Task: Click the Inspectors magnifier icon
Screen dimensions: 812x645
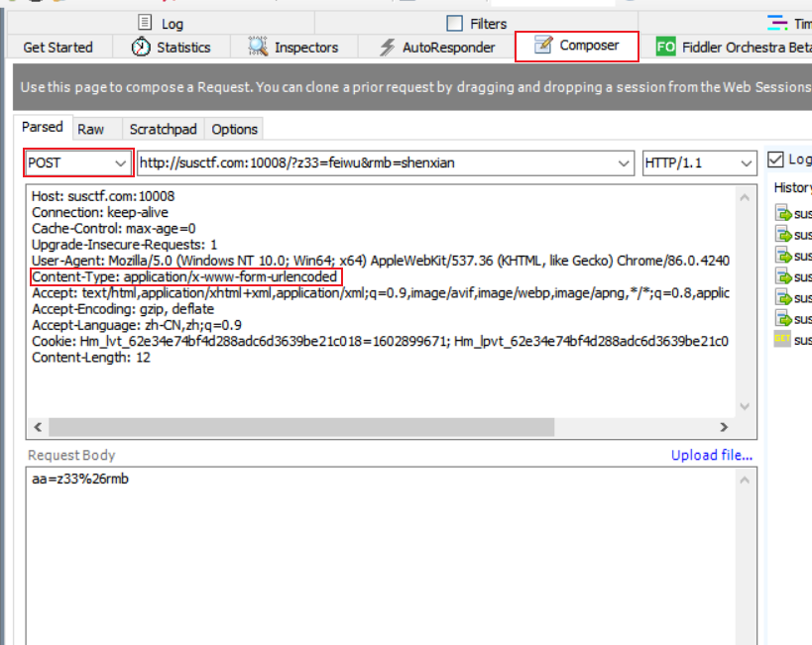Action: coord(258,47)
